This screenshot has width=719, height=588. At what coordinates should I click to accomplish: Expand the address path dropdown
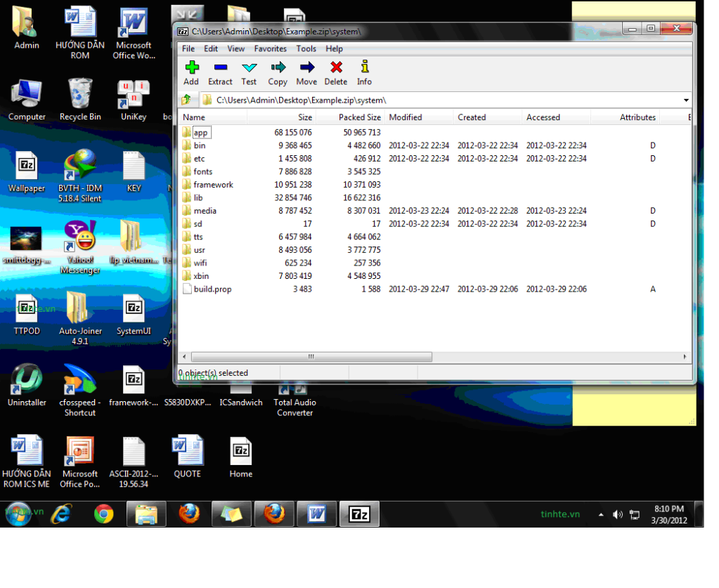(x=686, y=100)
